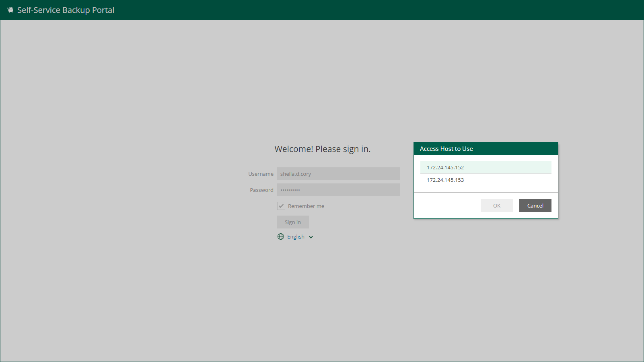Focus the Password input field

(x=338, y=190)
